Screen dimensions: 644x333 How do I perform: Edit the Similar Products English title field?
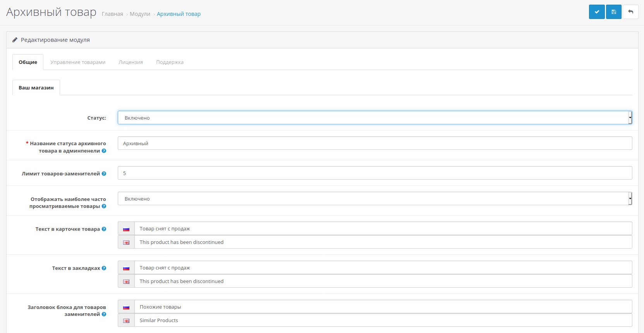(x=383, y=321)
